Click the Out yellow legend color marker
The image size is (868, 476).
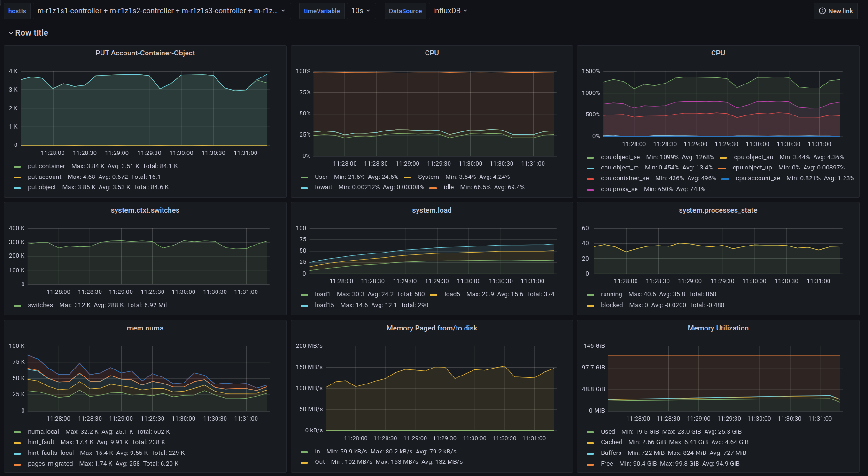(304, 462)
